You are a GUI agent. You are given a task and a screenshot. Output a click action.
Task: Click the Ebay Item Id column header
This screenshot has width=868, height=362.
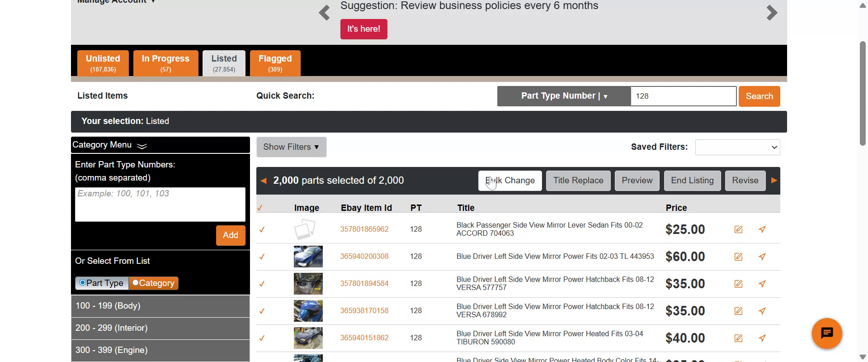coord(366,208)
